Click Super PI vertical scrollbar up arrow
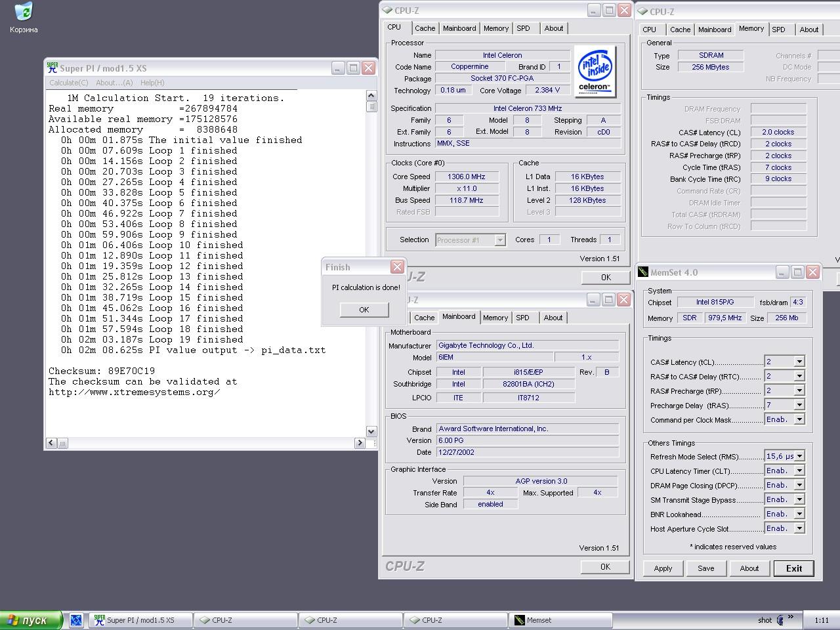This screenshot has height=630, width=840. 371,96
